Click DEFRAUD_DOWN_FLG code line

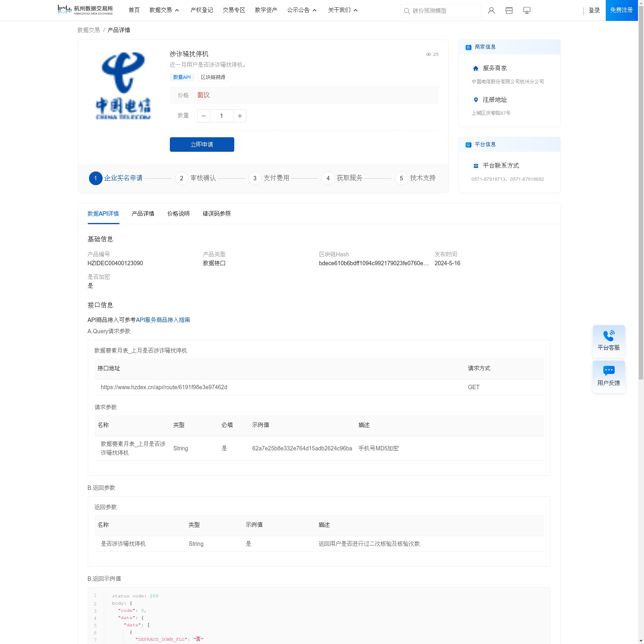point(169,639)
